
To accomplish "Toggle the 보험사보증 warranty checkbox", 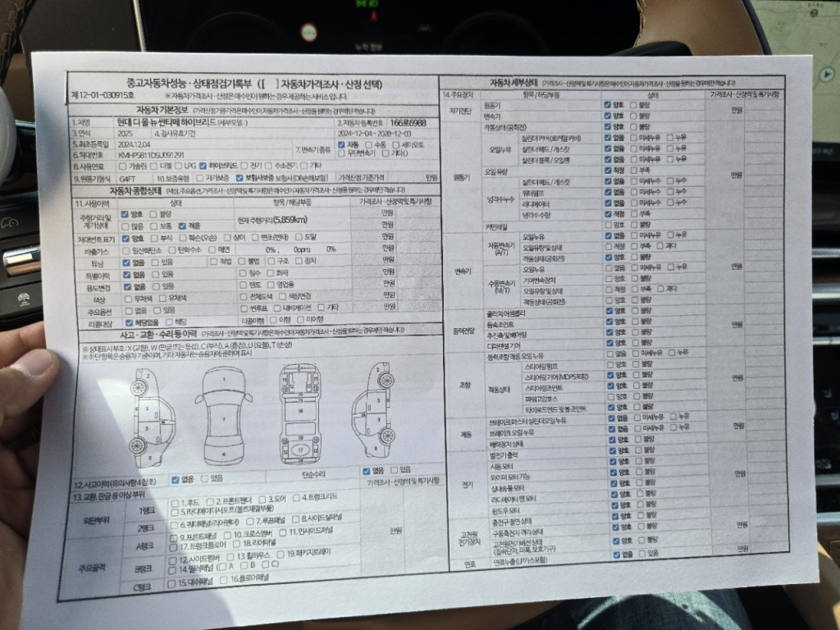I will coord(240,177).
